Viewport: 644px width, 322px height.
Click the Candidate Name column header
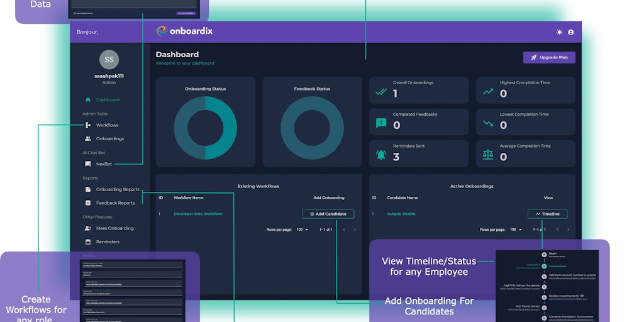(402, 197)
